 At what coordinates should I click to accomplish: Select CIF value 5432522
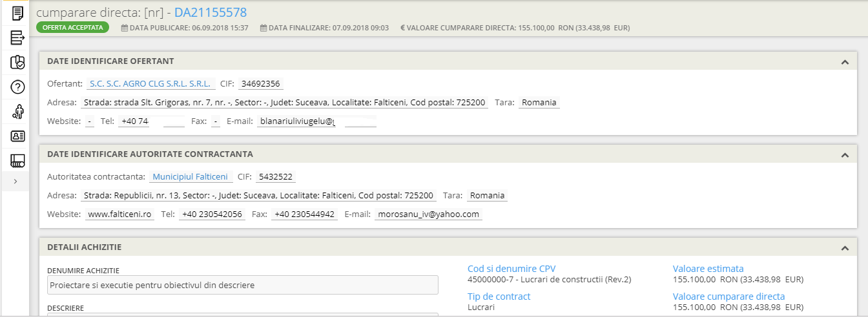click(276, 177)
